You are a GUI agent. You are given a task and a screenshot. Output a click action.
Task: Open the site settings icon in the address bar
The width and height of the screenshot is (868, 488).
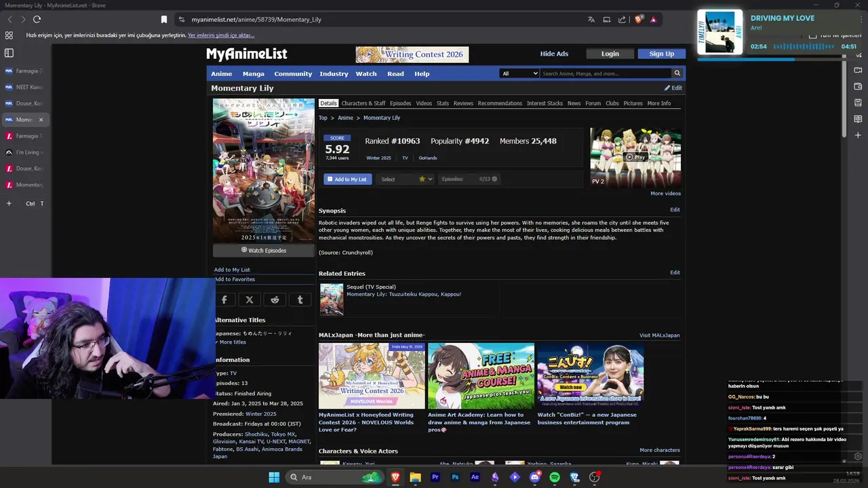pos(181,20)
